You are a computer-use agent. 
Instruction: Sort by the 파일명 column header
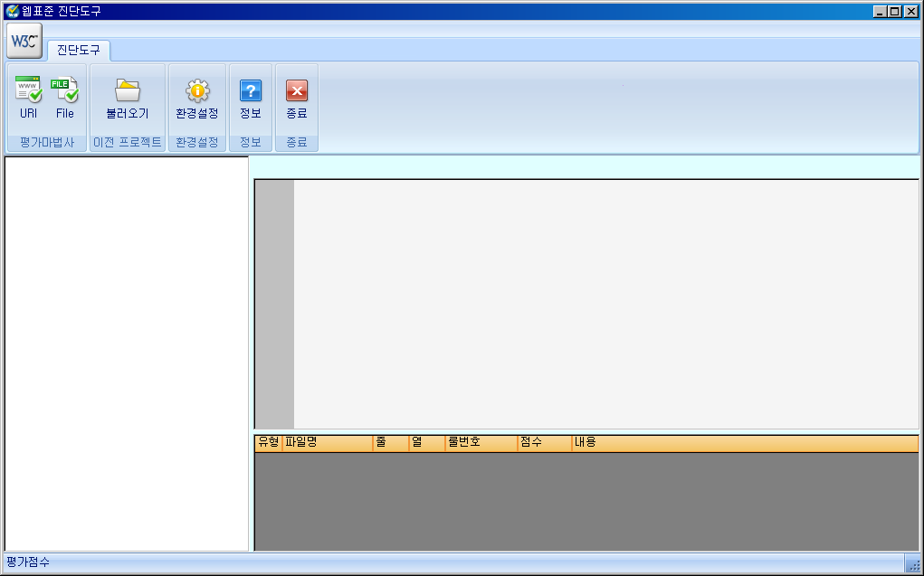point(327,442)
